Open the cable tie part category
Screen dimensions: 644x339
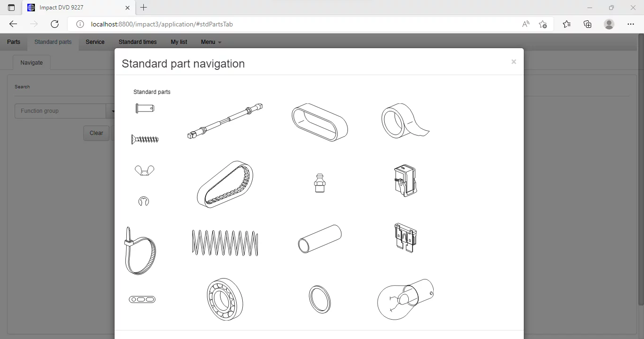tap(140, 251)
